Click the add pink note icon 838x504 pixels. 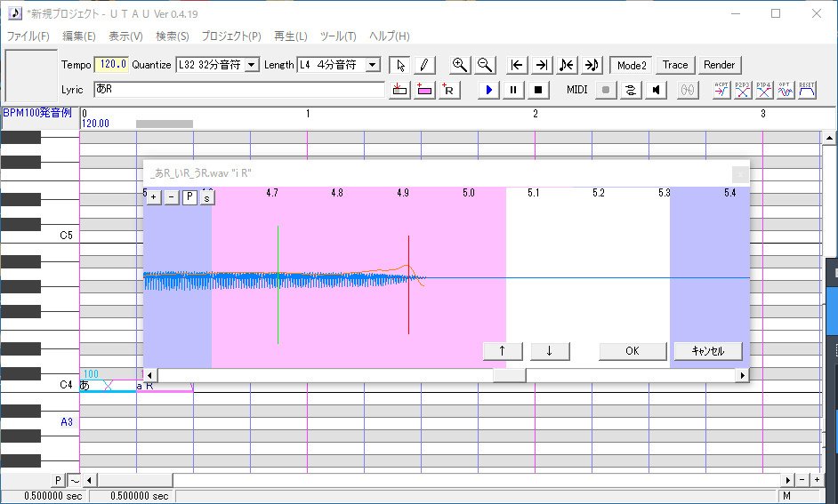click(424, 90)
